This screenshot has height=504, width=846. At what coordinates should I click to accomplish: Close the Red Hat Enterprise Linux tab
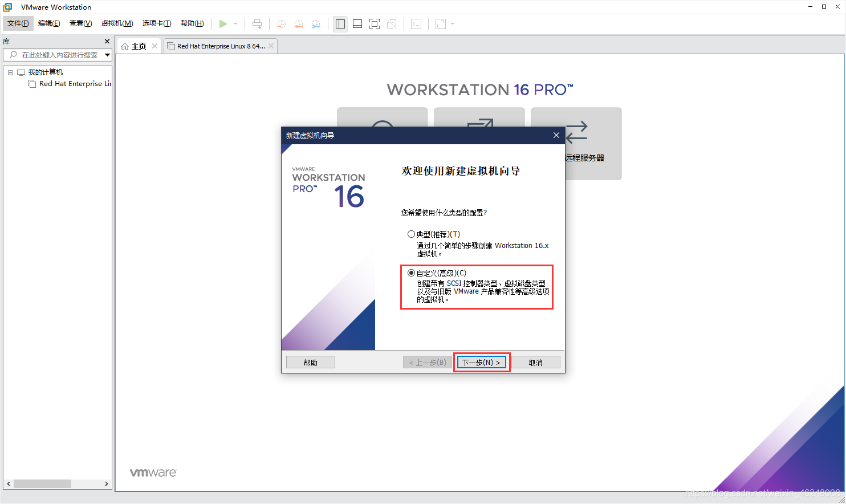pos(271,46)
